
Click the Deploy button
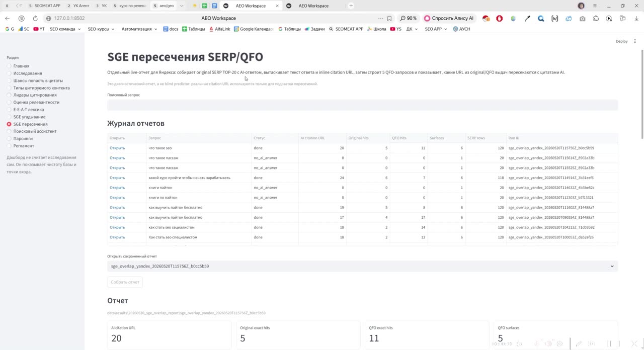[x=621, y=41]
